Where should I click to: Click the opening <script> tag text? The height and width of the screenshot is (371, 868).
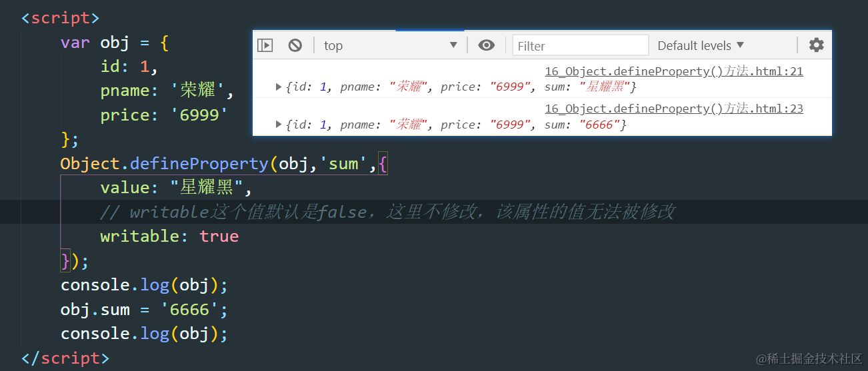tap(61, 18)
